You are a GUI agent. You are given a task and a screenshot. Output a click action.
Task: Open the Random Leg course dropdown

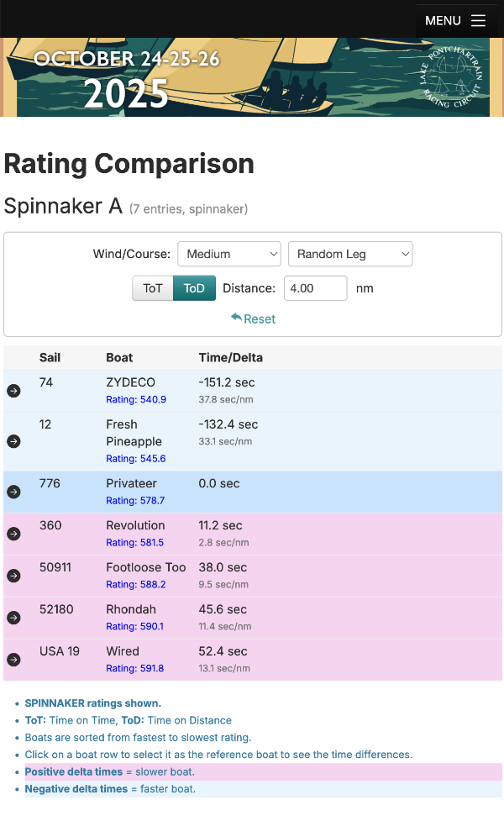350,254
